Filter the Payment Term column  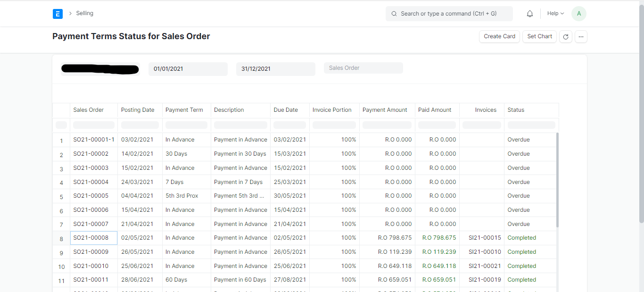tap(187, 125)
